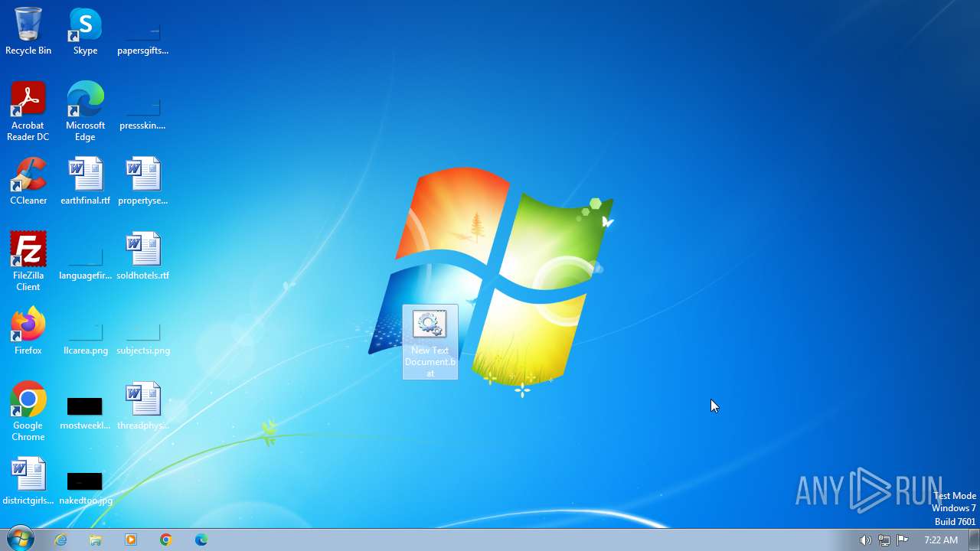Open the Windows Start menu
Image resolution: width=980 pixels, height=551 pixels.
[21, 539]
